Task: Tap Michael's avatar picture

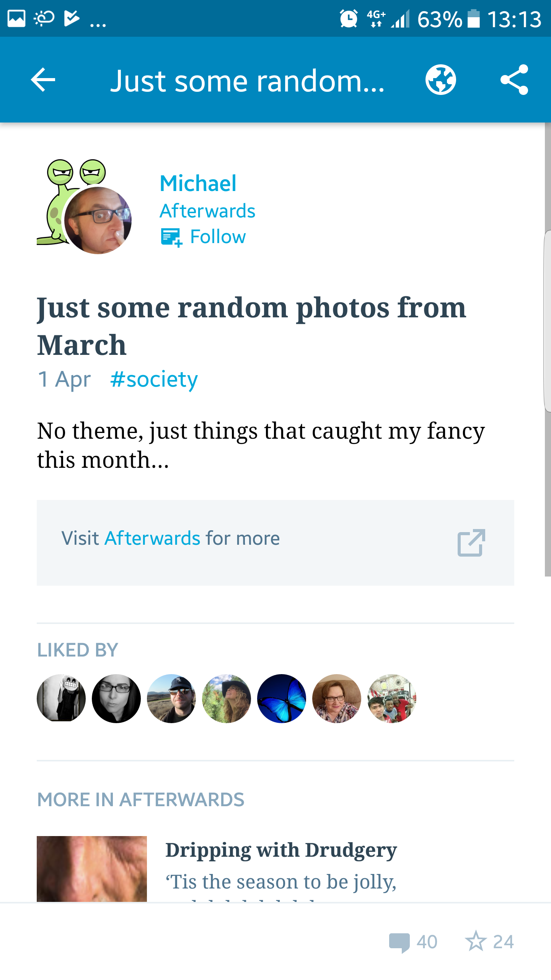Action: [x=98, y=220]
